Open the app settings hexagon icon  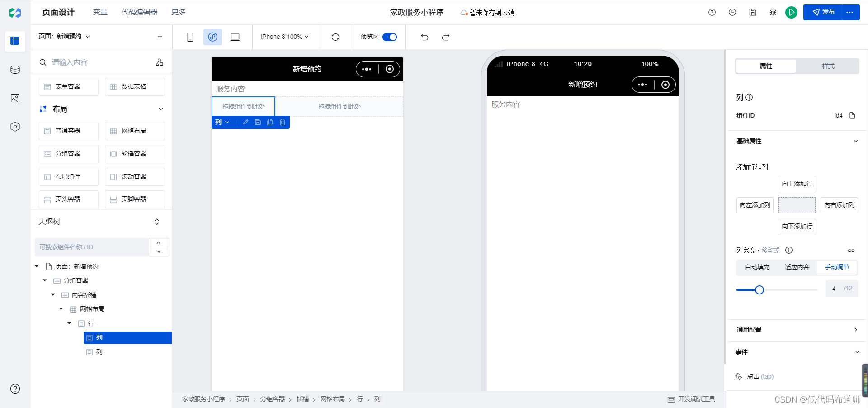15,127
